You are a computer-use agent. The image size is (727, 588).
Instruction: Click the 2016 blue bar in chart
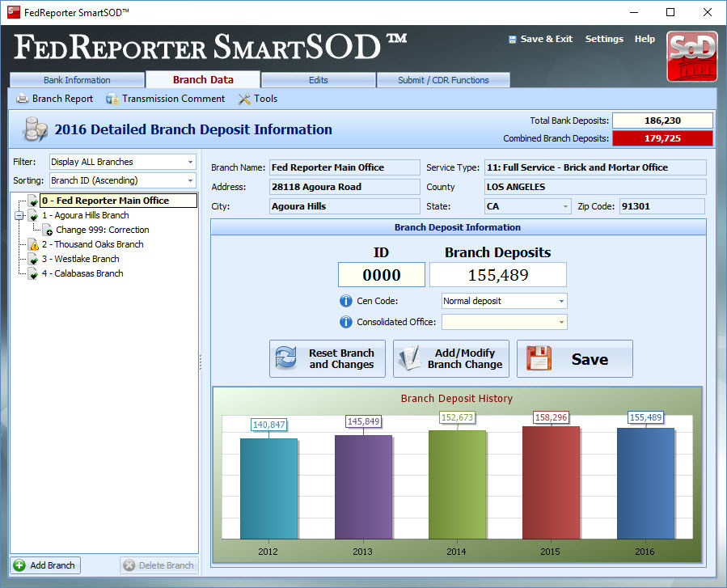tap(645, 484)
